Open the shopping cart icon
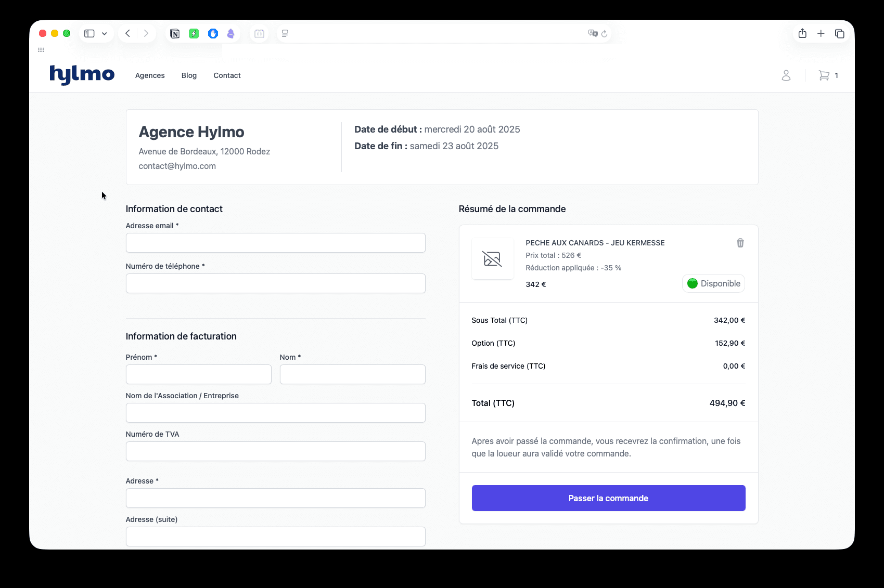The height and width of the screenshot is (588, 884). (x=824, y=75)
